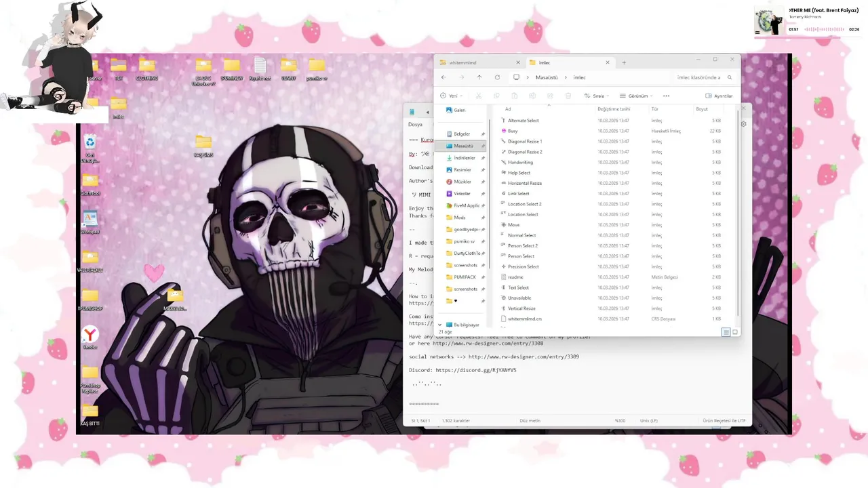
Task: Open the Görünüm (View) dropdown
Action: click(635, 96)
